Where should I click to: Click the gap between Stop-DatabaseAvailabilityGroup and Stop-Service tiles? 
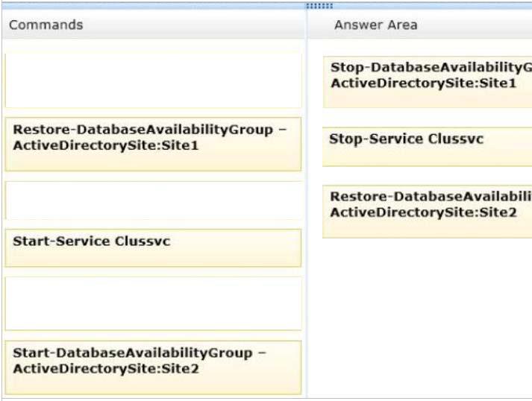click(x=428, y=118)
